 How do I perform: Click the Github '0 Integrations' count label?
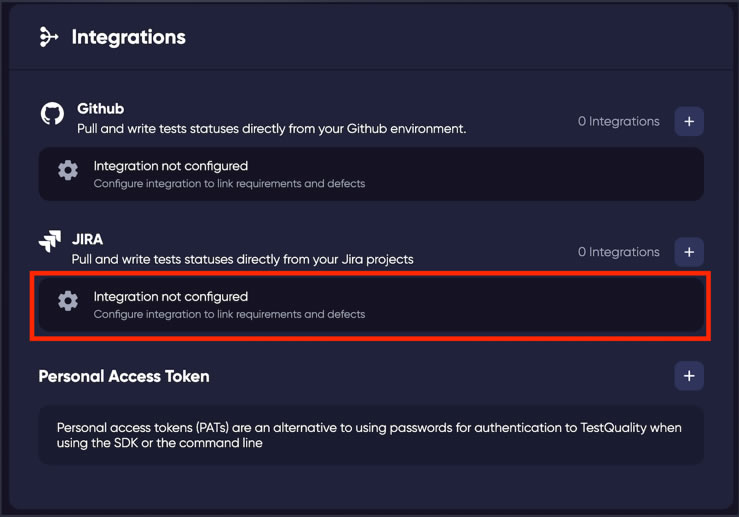(618, 122)
